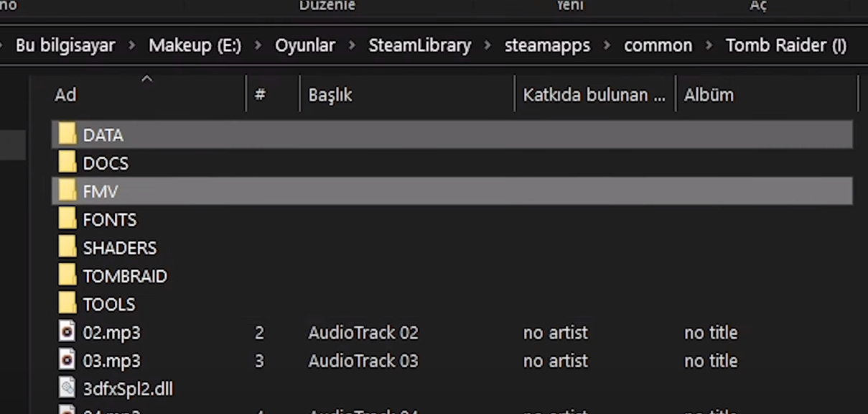The width and height of the screenshot is (868, 414).
Task: Sort by Katkıda bulunan column header
Action: 595,94
